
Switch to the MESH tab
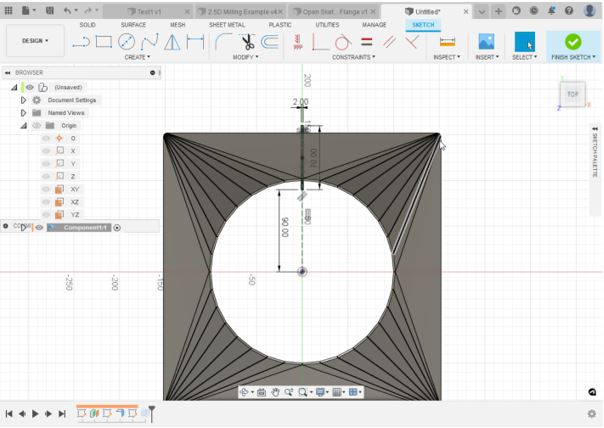[x=178, y=25]
